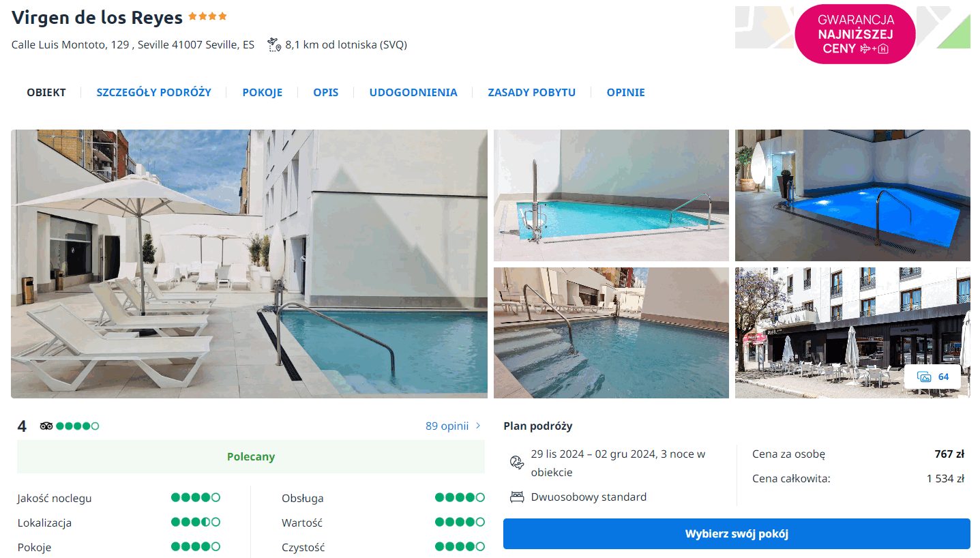Click the bed icon beside Dwuosobowy standard
Screen dimensions: 980x558
[517, 497]
